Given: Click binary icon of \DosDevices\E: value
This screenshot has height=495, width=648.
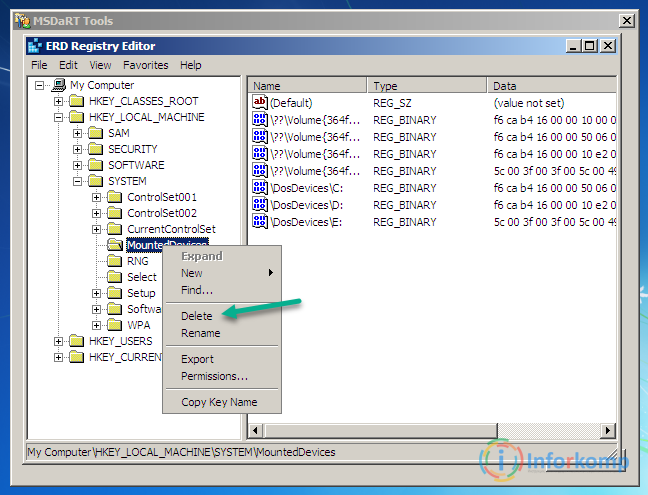Looking at the screenshot, I should click(x=260, y=221).
